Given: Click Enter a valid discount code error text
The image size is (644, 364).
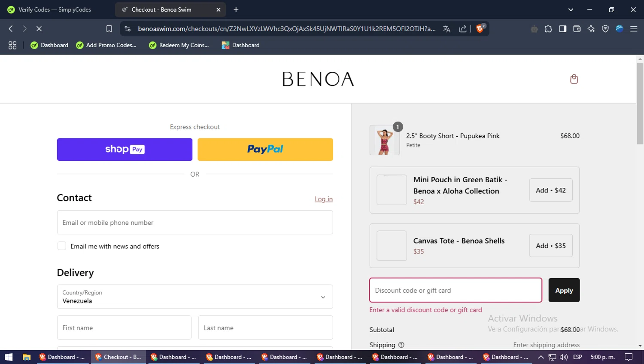Looking at the screenshot, I should (425, 310).
